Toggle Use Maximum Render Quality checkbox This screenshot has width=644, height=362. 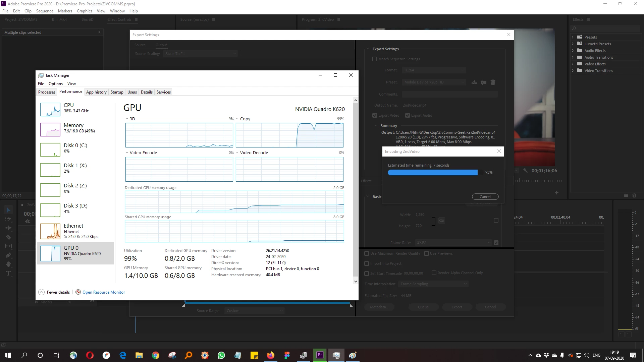[367, 253]
